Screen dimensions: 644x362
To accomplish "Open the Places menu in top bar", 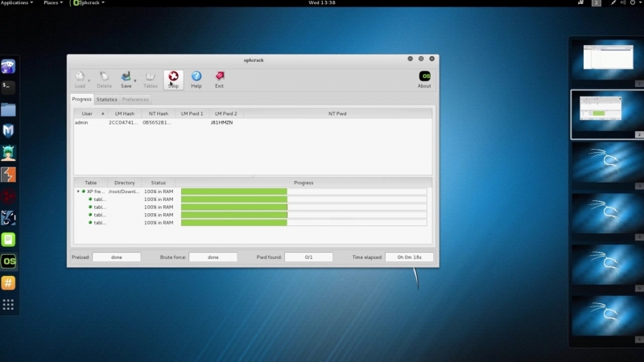I will point(53,3).
